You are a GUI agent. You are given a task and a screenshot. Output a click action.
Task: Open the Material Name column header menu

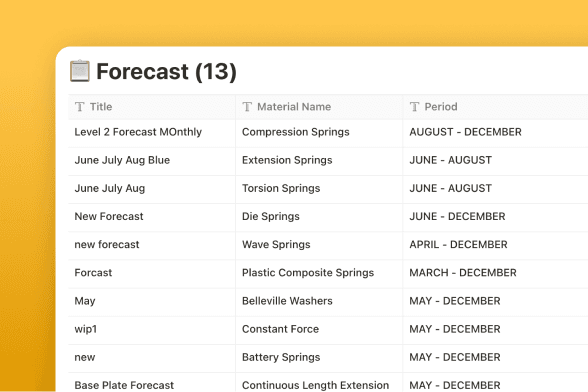[x=319, y=107]
